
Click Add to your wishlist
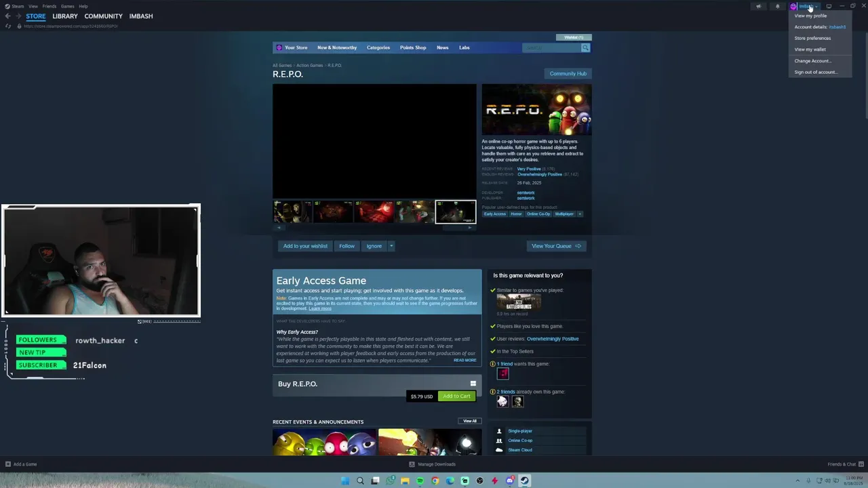click(x=305, y=246)
